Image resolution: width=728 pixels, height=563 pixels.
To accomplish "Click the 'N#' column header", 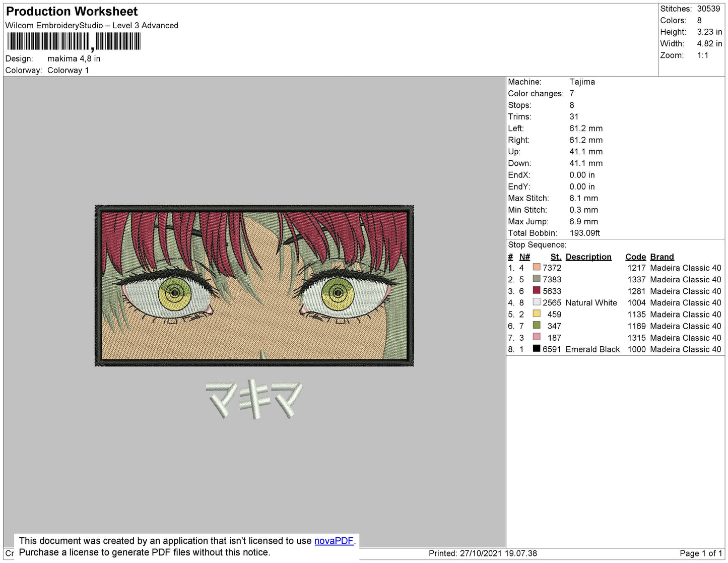I will (x=524, y=257).
